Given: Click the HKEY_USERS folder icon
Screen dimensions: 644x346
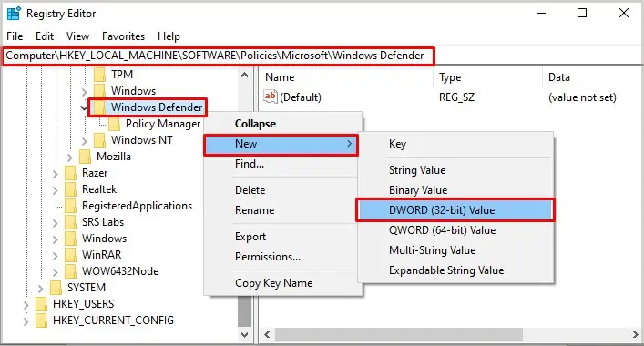Looking at the screenshot, I should (42, 304).
